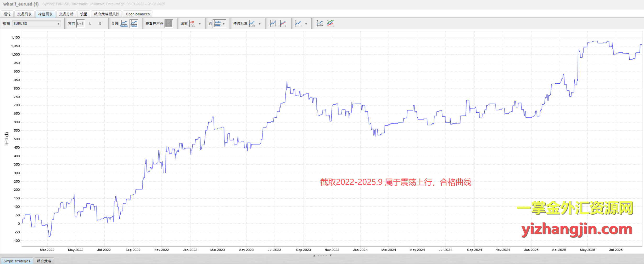This screenshot has width=644, height=264.
Task: Switch to the 交易列表 tab
Action: click(x=24, y=14)
